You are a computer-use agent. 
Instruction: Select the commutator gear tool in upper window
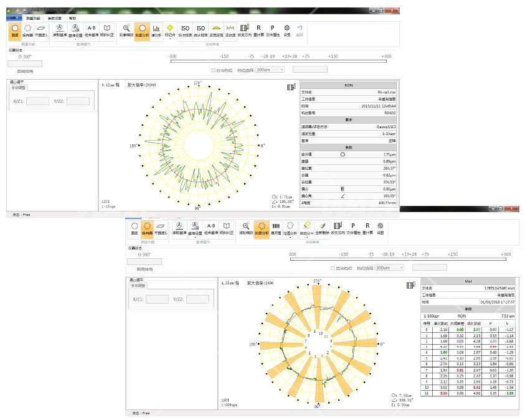click(x=28, y=31)
